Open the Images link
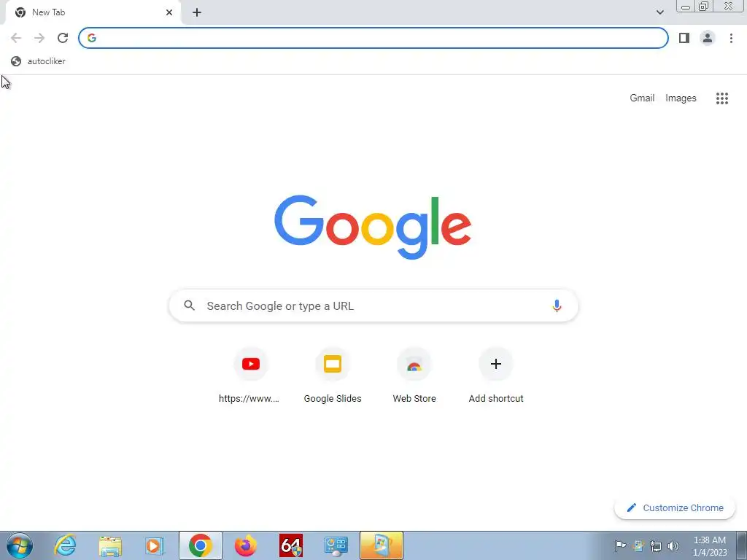747x560 pixels. tap(681, 98)
